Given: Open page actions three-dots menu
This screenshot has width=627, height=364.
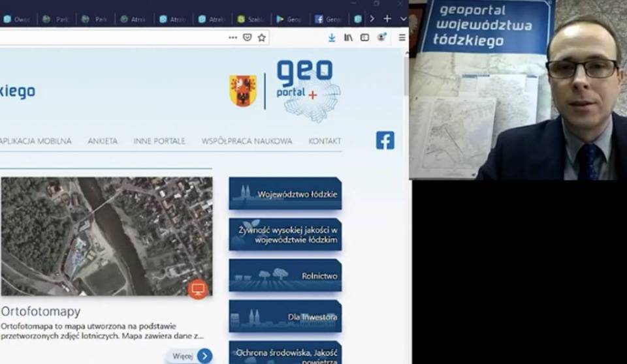Looking at the screenshot, I should point(233,38).
